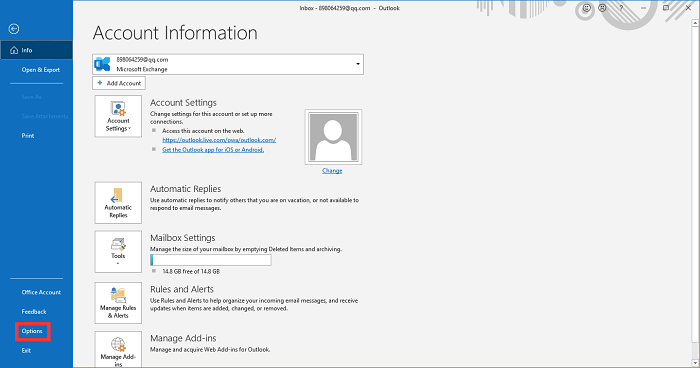700x368 pixels.
Task: Click '14.8 GB free of 14.8 GB' text
Action: (x=191, y=272)
